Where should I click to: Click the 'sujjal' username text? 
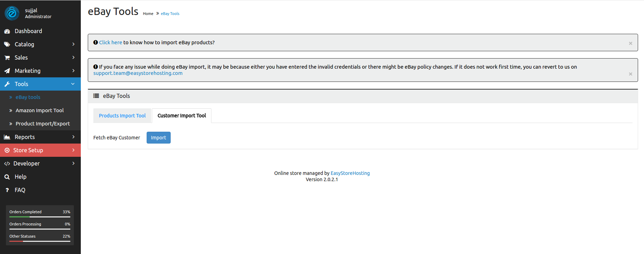click(31, 10)
